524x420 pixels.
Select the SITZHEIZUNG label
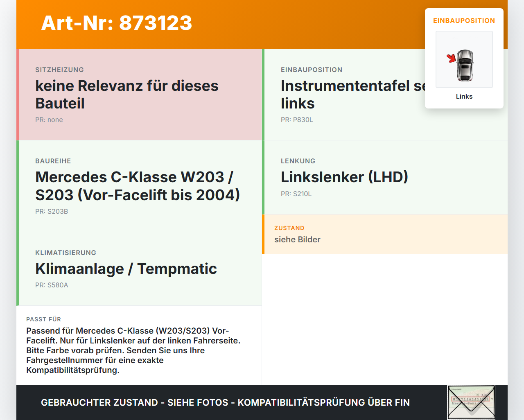(59, 70)
